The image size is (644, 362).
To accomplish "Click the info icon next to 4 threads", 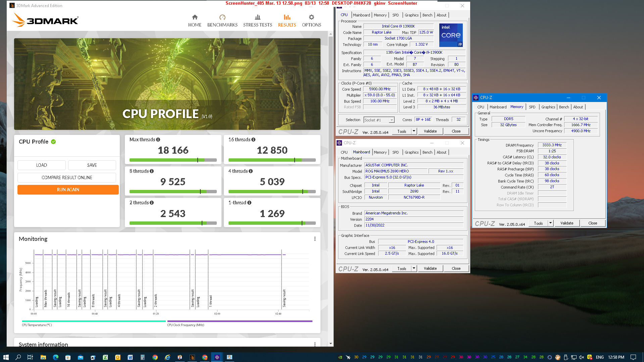I will pyautogui.click(x=251, y=171).
